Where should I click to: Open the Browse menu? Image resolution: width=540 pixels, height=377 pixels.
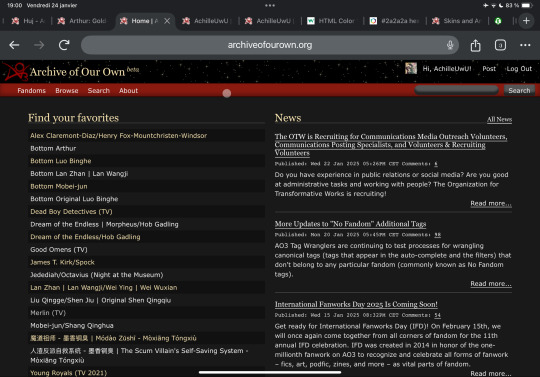click(66, 91)
